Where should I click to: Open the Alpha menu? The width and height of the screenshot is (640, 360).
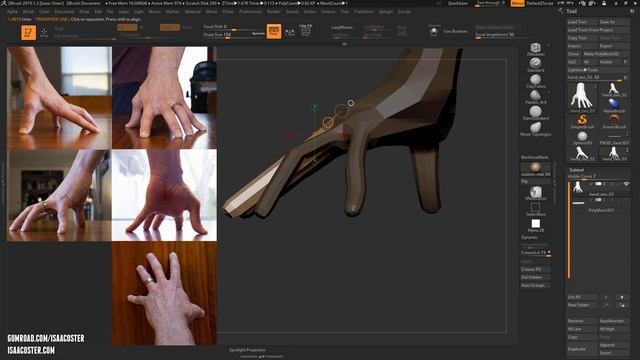(x=12, y=12)
